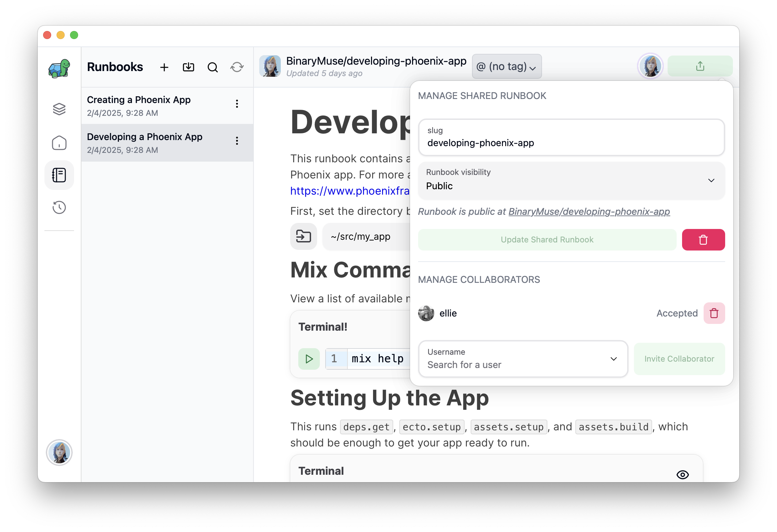Click the deps.get inline code
777x532 pixels.
(x=366, y=427)
